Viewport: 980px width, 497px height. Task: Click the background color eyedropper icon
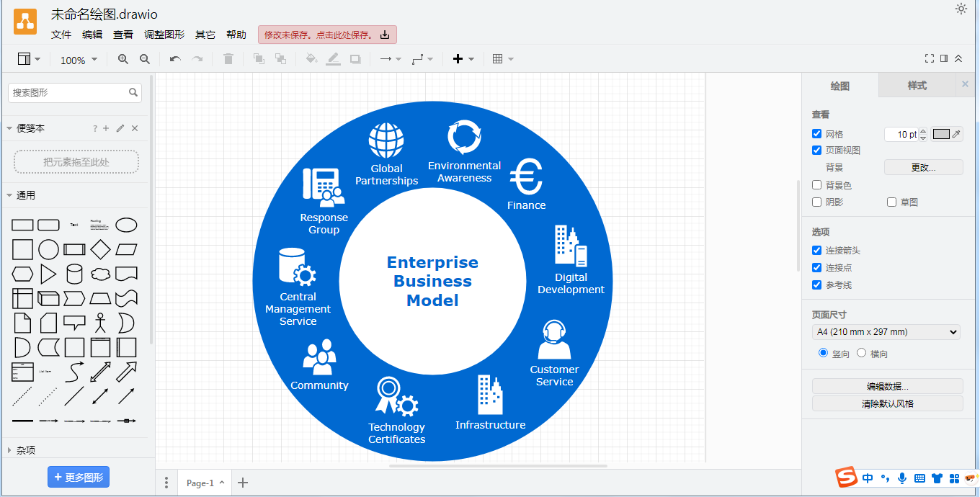[x=956, y=134]
